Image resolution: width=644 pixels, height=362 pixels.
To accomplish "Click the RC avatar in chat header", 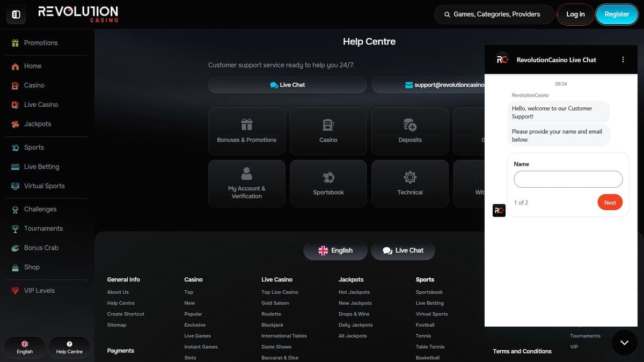I will pyautogui.click(x=502, y=60).
